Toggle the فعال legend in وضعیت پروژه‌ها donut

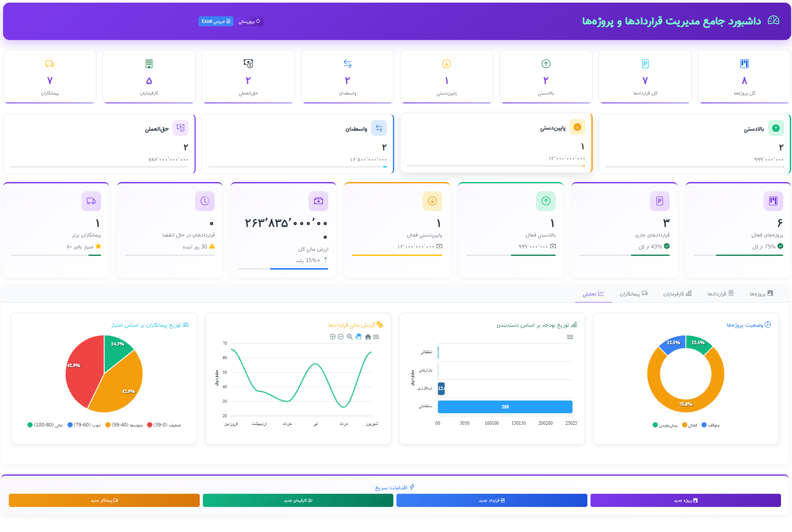click(689, 425)
